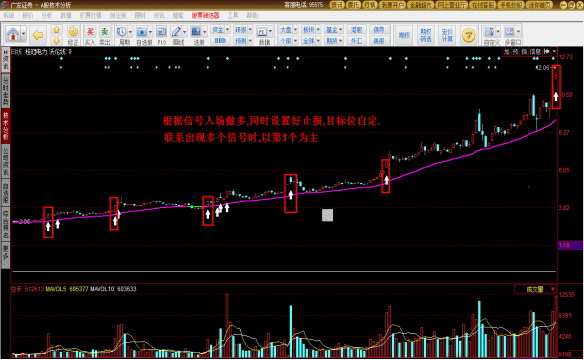The image size is (584, 360).
Task: Click the 资金 toolbar button
Action: tap(218, 29)
